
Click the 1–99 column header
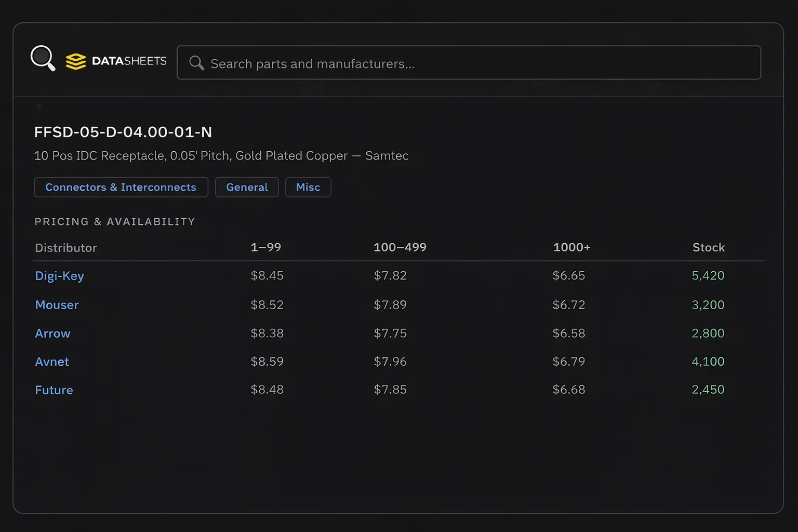click(x=266, y=247)
